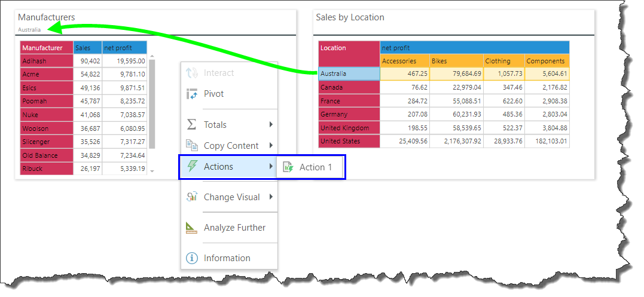The width and height of the screenshot is (644, 297).
Task: Select Action 1 from the submenu
Action: click(x=315, y=167)
